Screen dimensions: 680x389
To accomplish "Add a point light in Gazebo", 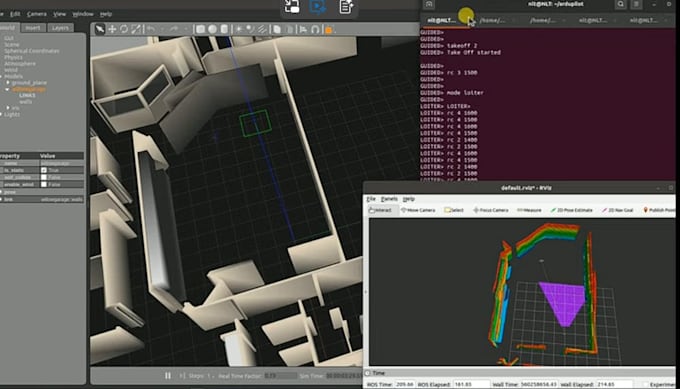I will pyautogui.click(x=239, y=29).
